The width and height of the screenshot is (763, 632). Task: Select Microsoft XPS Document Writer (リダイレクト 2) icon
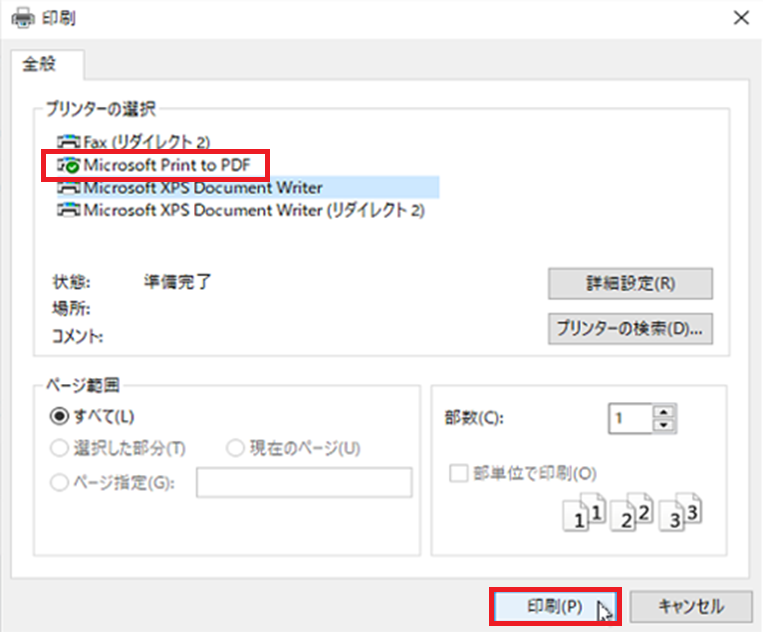69,210
